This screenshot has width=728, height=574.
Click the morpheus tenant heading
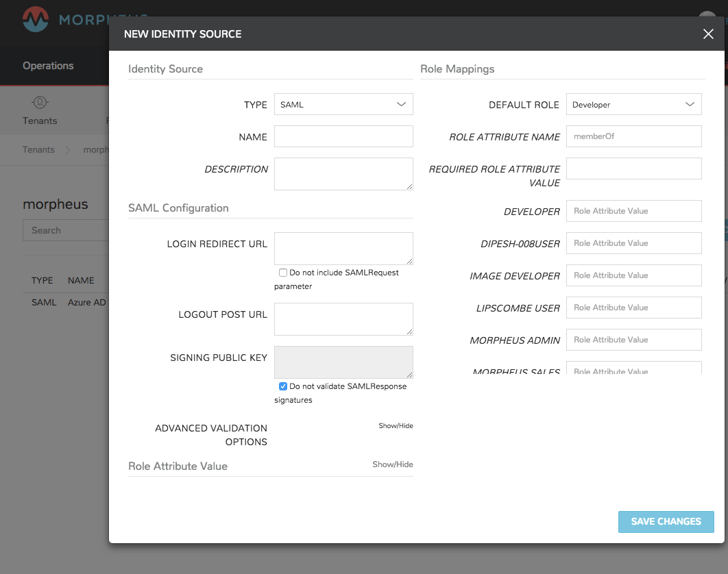click(x=56, y=204)
